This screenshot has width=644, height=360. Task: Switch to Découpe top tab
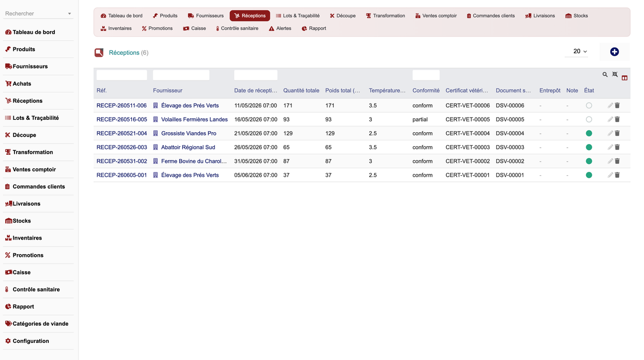(342, 16)
